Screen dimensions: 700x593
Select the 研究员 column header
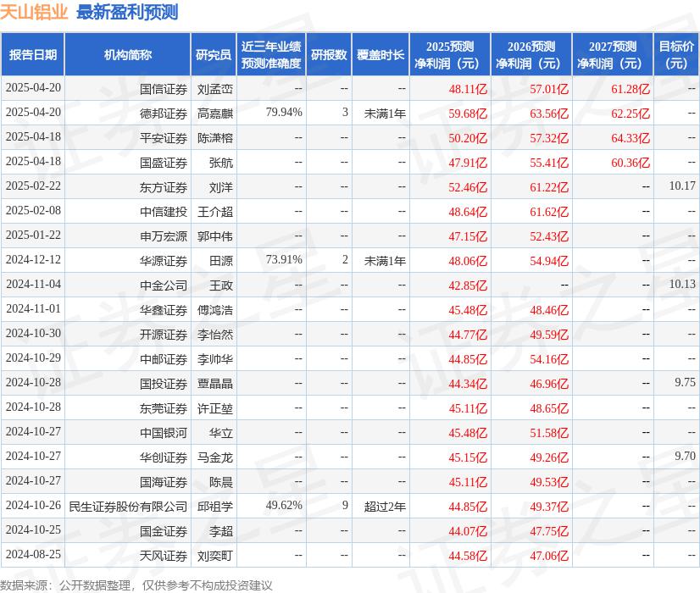(x=214, y=54)
